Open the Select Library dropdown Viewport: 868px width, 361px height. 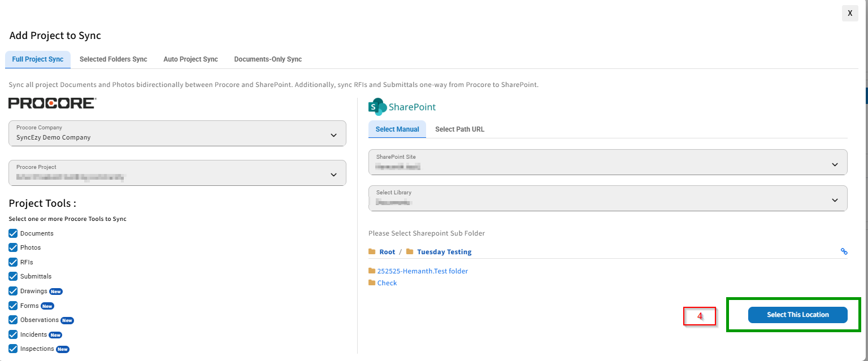[608, 198]
